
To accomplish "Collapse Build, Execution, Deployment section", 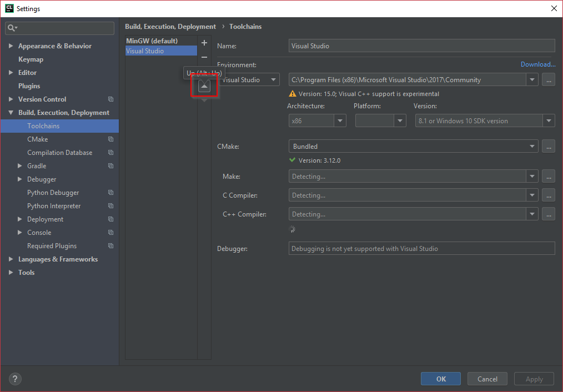I will [11, 112].
